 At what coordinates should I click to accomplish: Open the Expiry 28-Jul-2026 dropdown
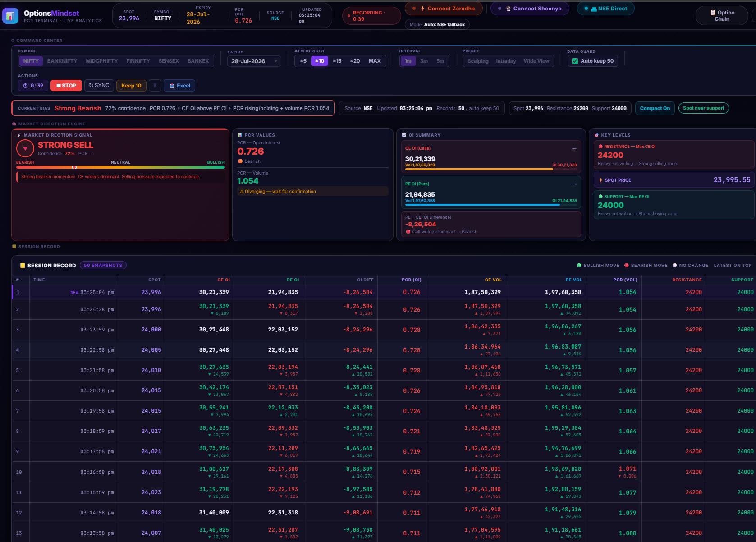(x=254, y=61)
